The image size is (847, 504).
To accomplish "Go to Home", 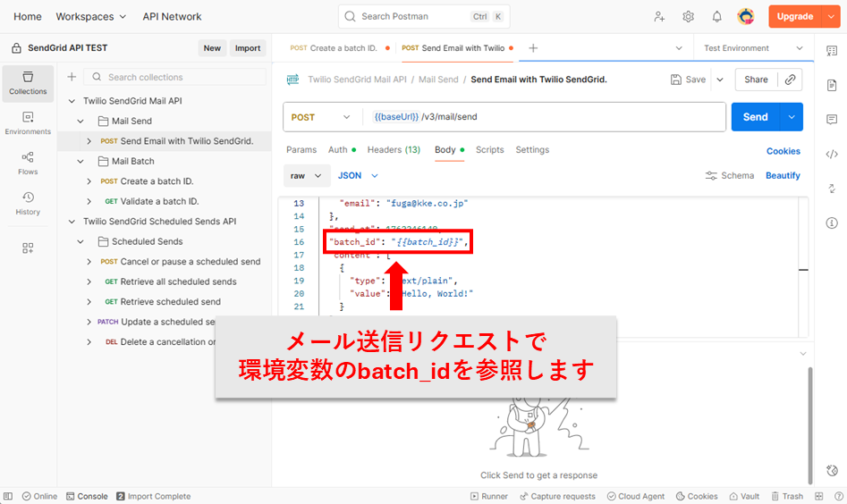I will 28,17.
